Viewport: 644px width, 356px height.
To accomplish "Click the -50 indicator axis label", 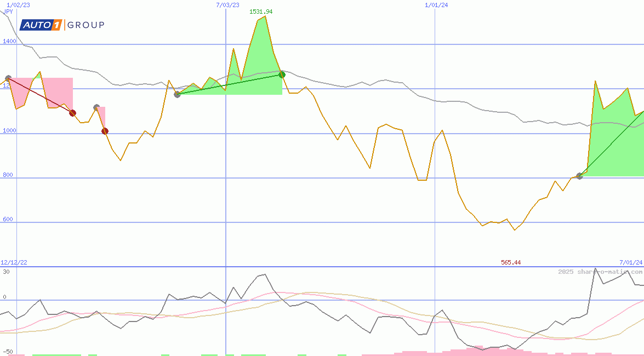I will click(7, 351).
